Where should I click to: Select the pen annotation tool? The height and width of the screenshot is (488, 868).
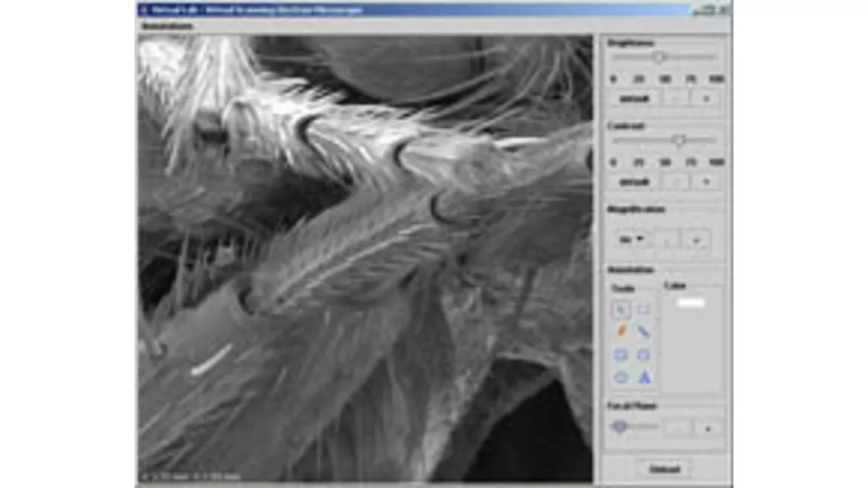[x=644, y=330]
